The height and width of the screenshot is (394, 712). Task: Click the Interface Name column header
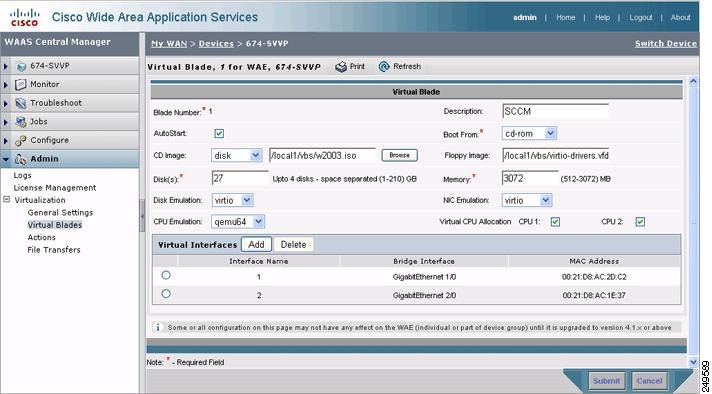(258, 261)
